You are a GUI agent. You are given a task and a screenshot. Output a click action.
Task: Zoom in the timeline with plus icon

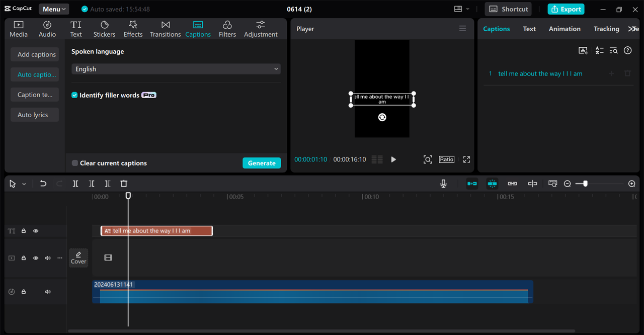[632, 184]
